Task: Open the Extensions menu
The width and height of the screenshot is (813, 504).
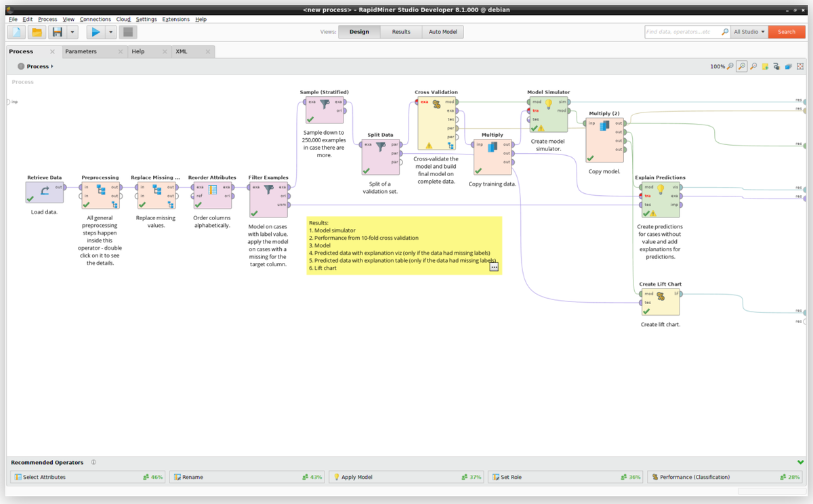Action: coord(176,19)
